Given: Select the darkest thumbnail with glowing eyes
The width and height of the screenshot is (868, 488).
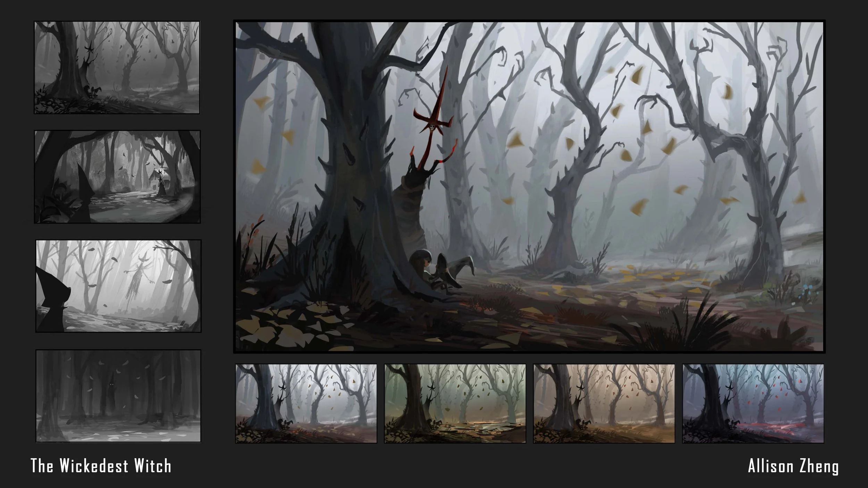Looking at the screenshot, I should [x=118, y=396].
